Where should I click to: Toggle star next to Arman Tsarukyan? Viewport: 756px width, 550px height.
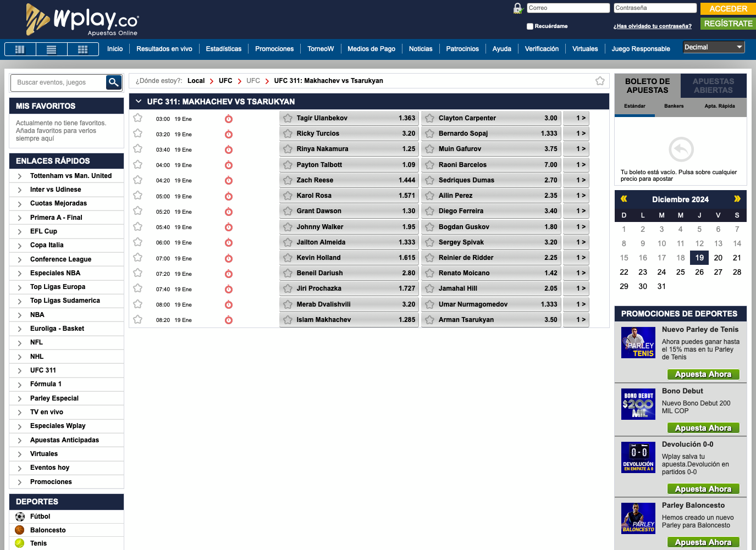pyautogui.click(x=430, y=320)
